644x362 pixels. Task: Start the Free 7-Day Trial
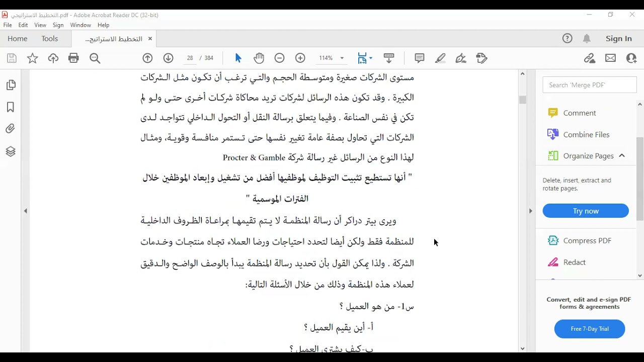[x=590, y=329]
